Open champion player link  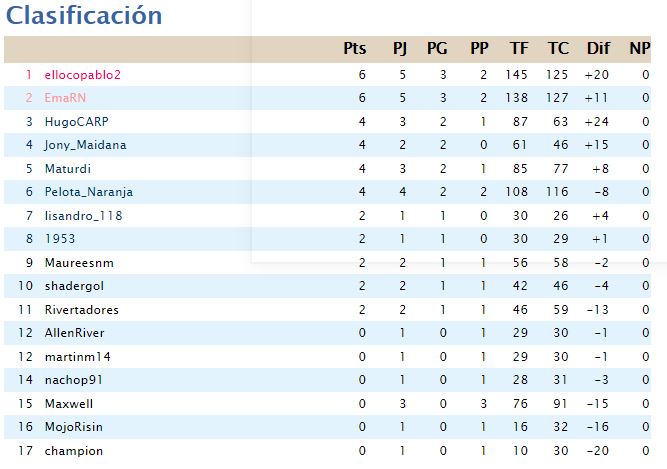point(74,451)
